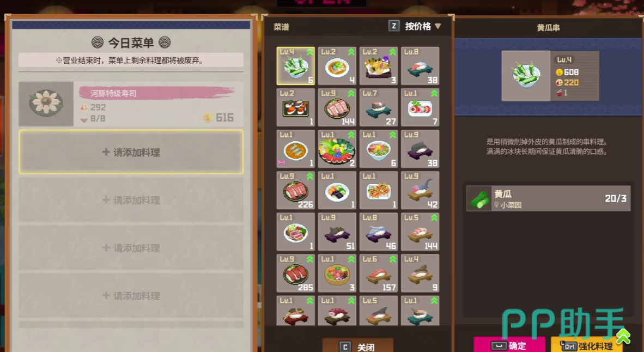This screenshot has width=644, height=352.
Task: Click the 关闭 close button
Action: [358, 346]
